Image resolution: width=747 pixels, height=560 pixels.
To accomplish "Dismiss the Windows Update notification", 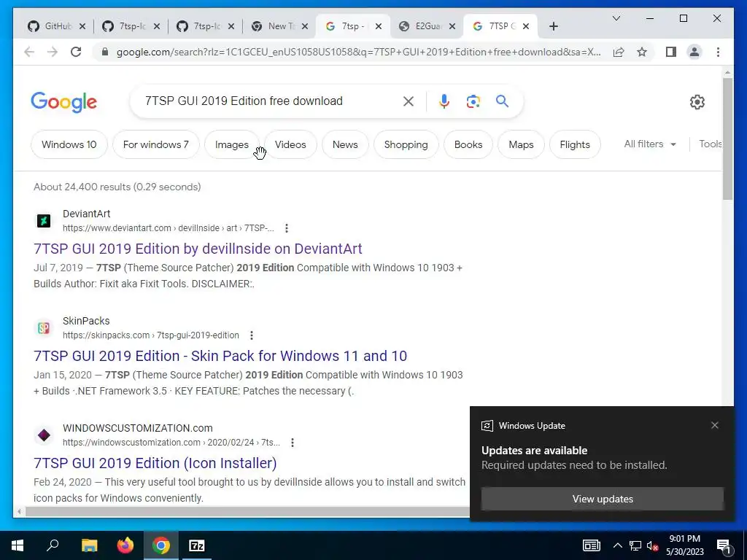I will pos(715,425).
